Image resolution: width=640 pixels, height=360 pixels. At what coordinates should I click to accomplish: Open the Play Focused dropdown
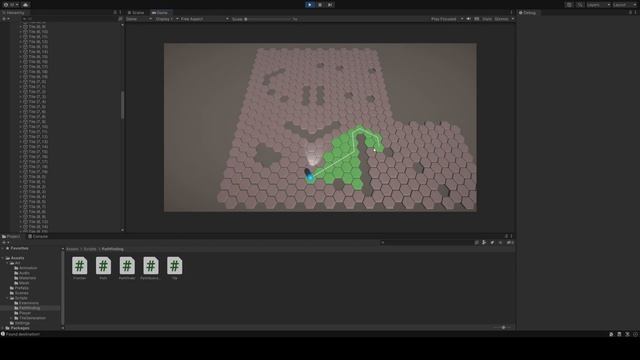447,19
